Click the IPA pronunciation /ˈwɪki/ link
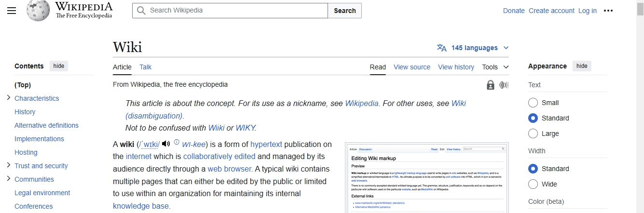The width and height of the screenshot is (644, 213). pos(149,144)
